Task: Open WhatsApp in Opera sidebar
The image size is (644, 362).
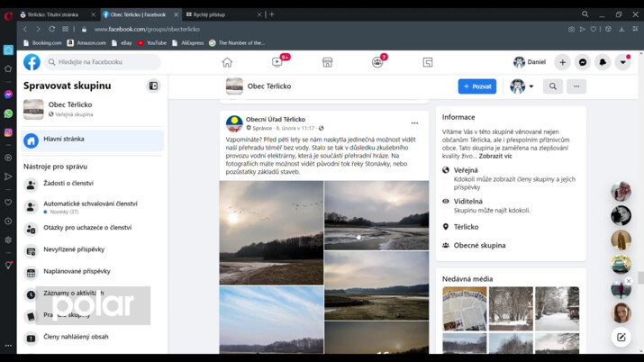Action: [x=8, y=113]
